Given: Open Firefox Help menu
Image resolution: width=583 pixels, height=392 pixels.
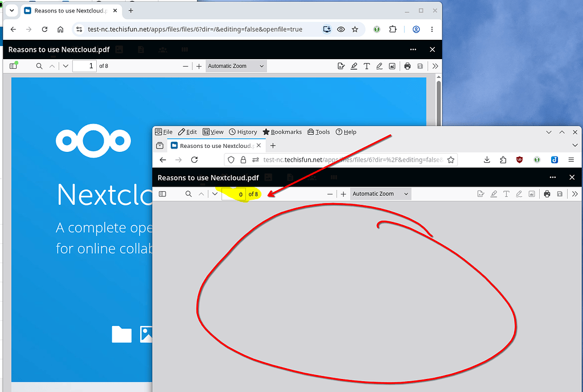Looking at the screenshot, I should coord(346,132).
